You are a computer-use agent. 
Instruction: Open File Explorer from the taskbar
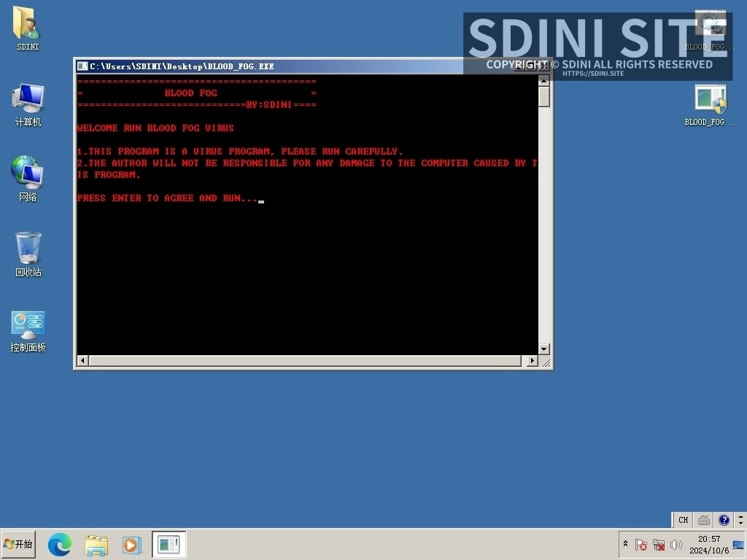tap(96, 544)
